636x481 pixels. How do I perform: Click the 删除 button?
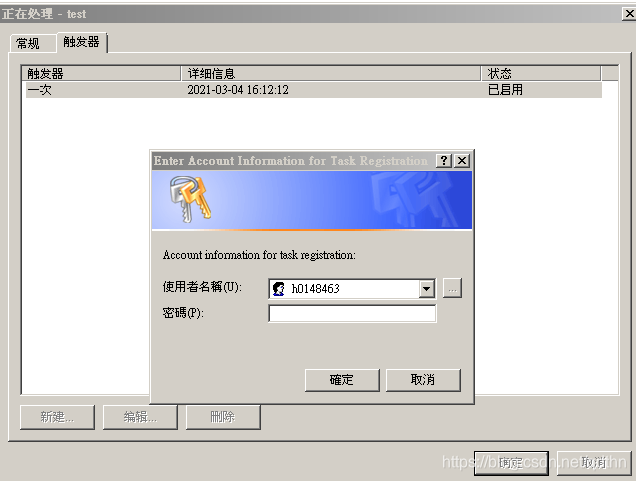[223, 417]
